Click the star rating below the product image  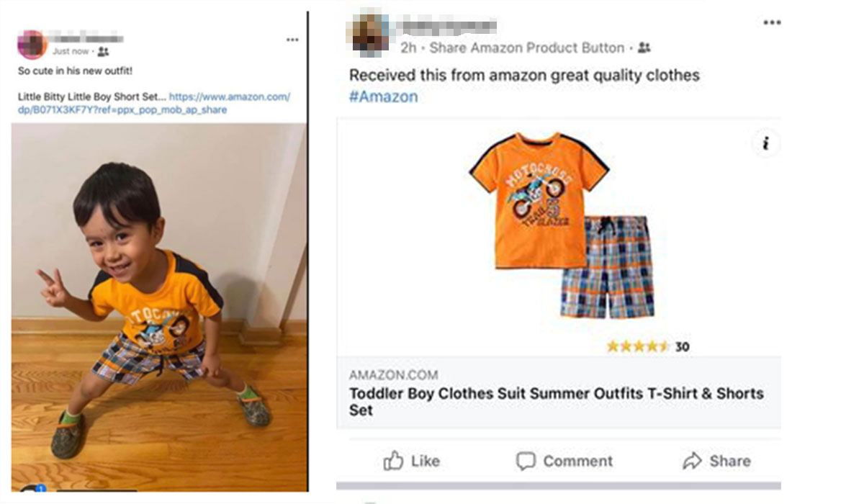638,346
